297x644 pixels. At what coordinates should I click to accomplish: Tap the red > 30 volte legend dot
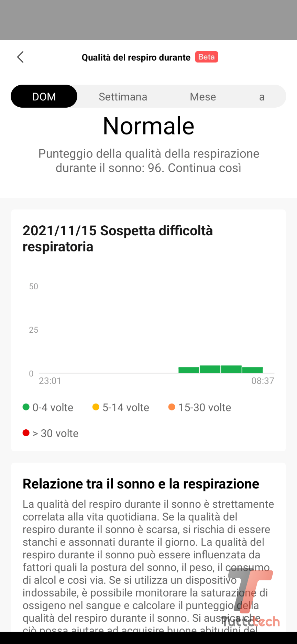tap(26, 433)
